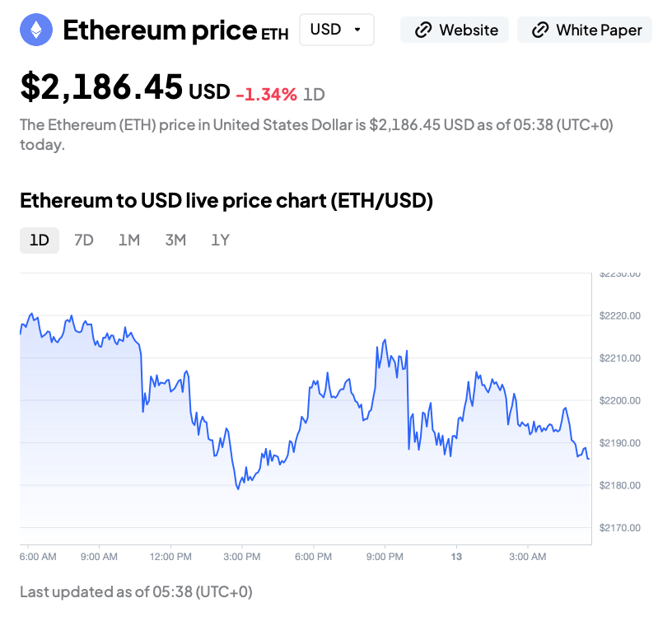This screenshot has height=626, width=672.
Task: Click the large $2,186.45 price value
Action: pyautogui.click(x=101, y=86)
